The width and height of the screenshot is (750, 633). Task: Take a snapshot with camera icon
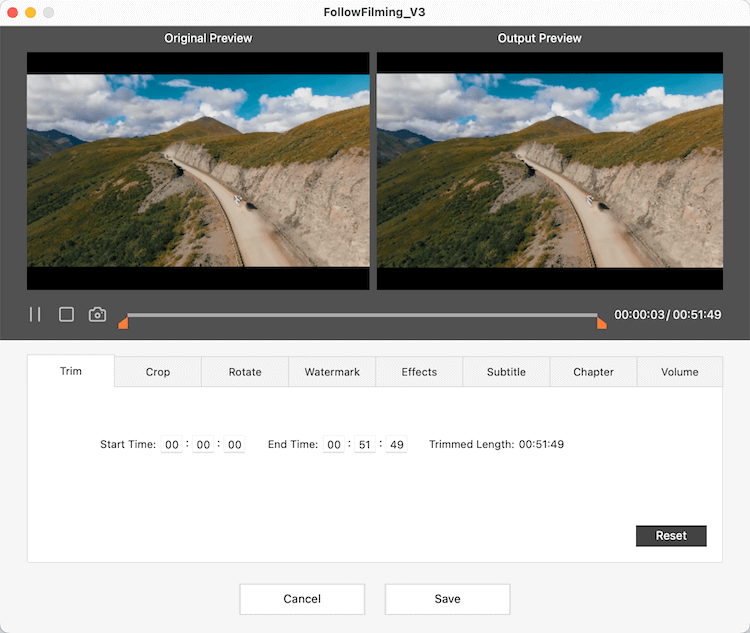pos(97,314)
